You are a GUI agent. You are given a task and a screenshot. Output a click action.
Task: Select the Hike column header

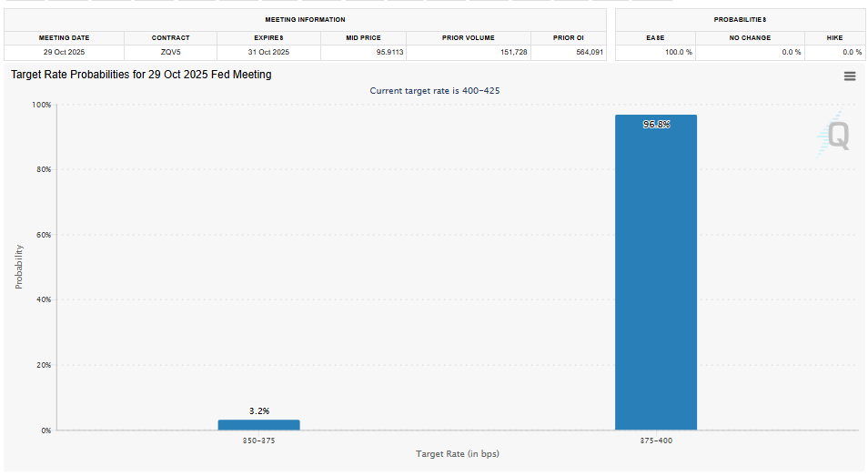pyautogui.click(x=833, y=37)
